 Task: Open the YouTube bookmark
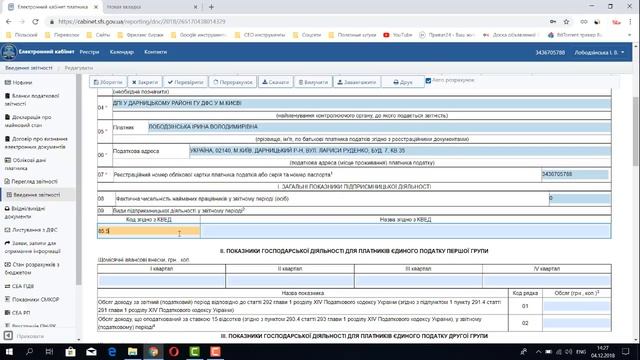pos(398,35)
